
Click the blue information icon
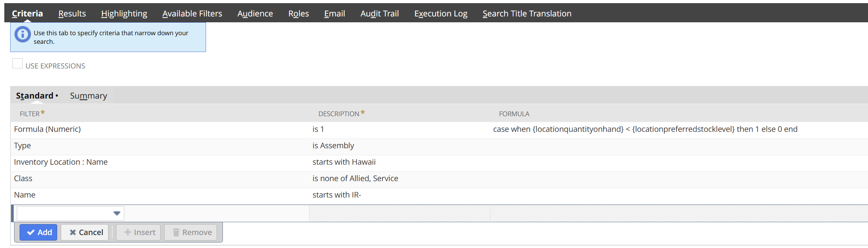point(23,34)
